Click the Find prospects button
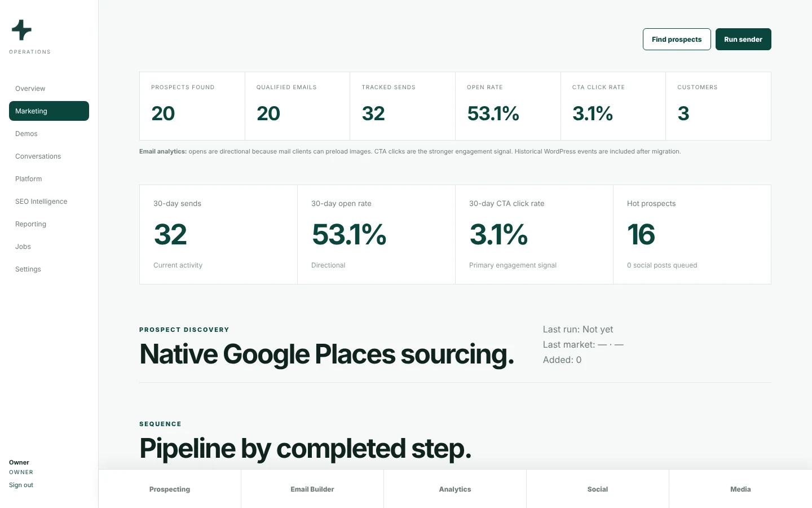The width and height of the screenshot is (812, 508). click(x=677, y=40)
